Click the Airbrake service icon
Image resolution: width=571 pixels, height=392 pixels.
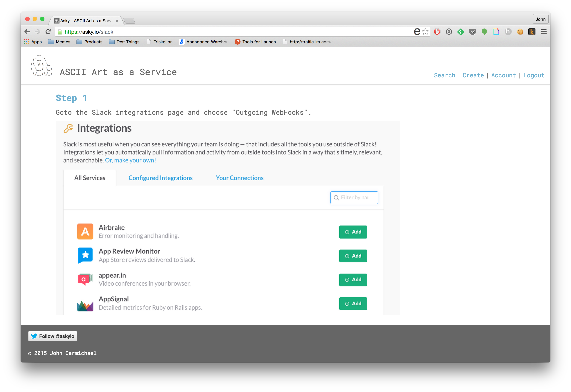[85, 231]
